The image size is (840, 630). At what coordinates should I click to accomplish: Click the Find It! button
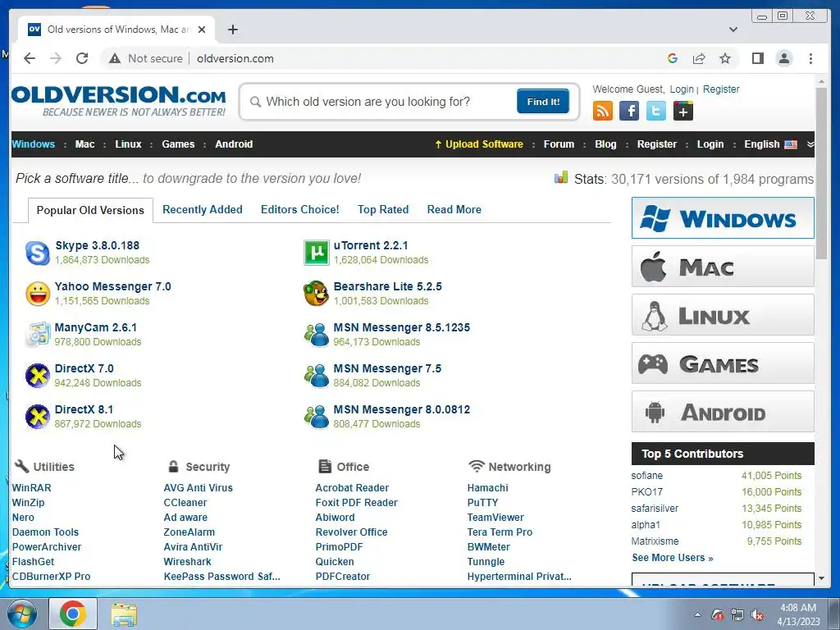(x=543, y=102)
